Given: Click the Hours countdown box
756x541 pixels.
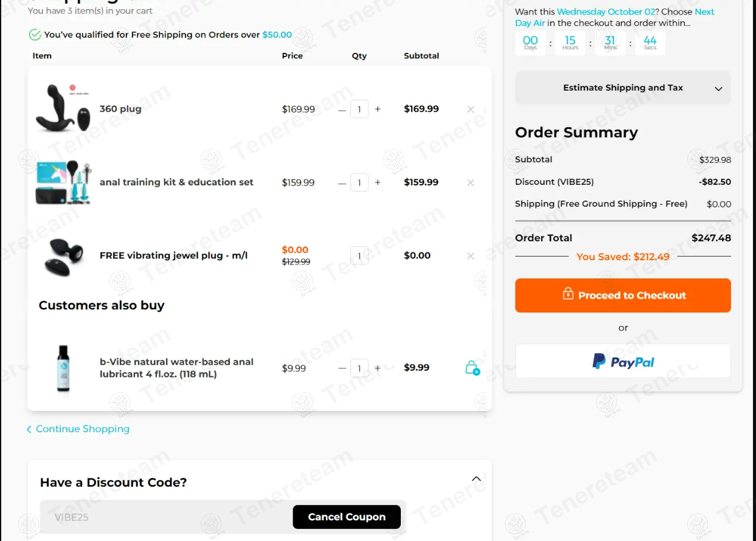Looking at the screenshot, I should click(x=570, y=43).
